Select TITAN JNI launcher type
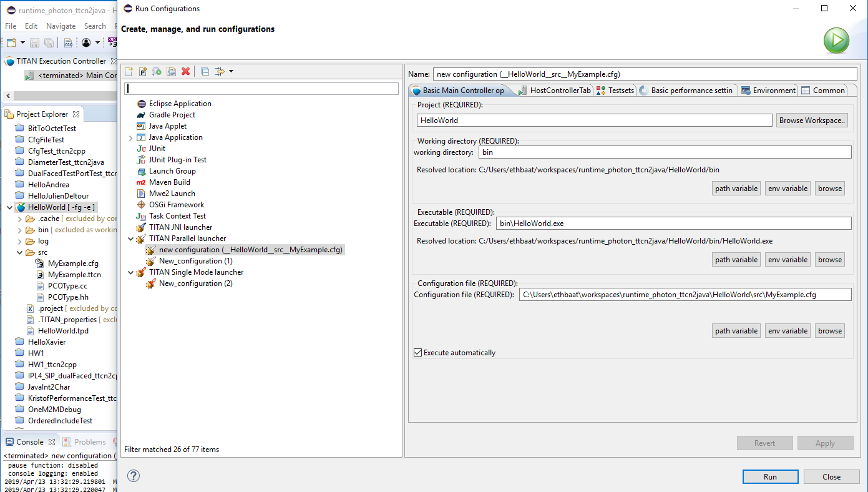This screenshot has height=492, width=868. click(174, 227)
